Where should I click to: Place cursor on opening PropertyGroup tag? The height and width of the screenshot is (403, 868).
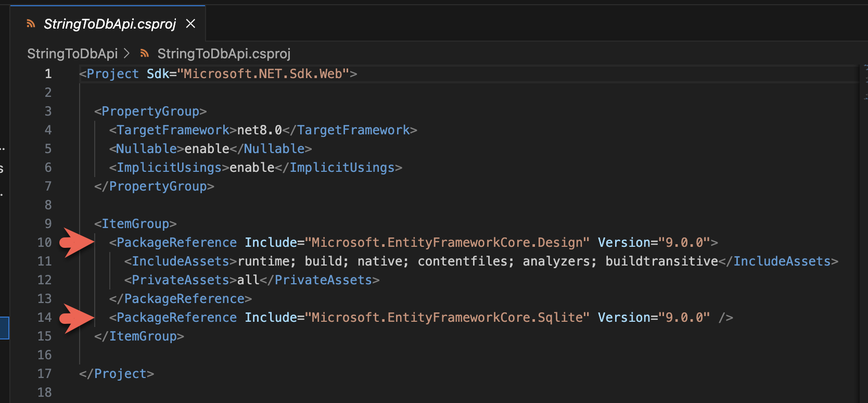pyautogui.click(x=150, y=111)
